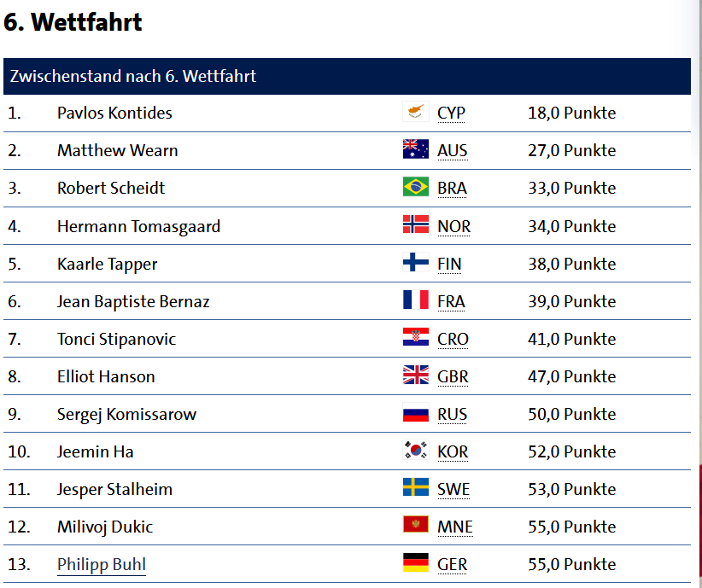Screen dimensions: 702x588
Task: Click the SWE country abbreviation
Action: coord(453,490)
